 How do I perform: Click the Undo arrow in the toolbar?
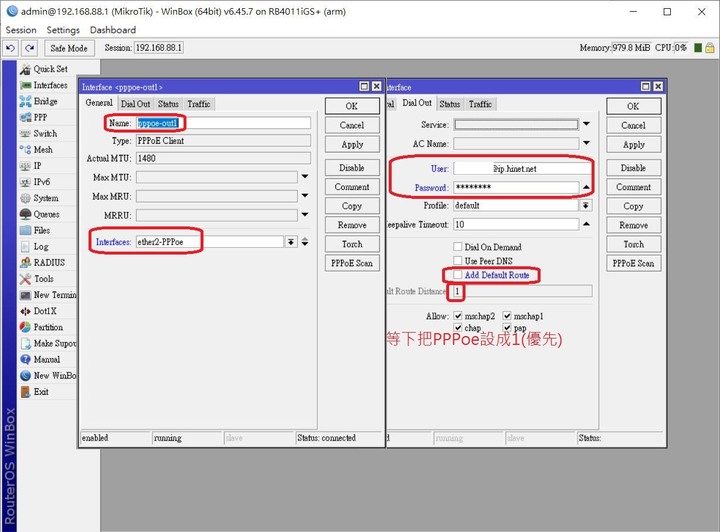click(11, 48)
